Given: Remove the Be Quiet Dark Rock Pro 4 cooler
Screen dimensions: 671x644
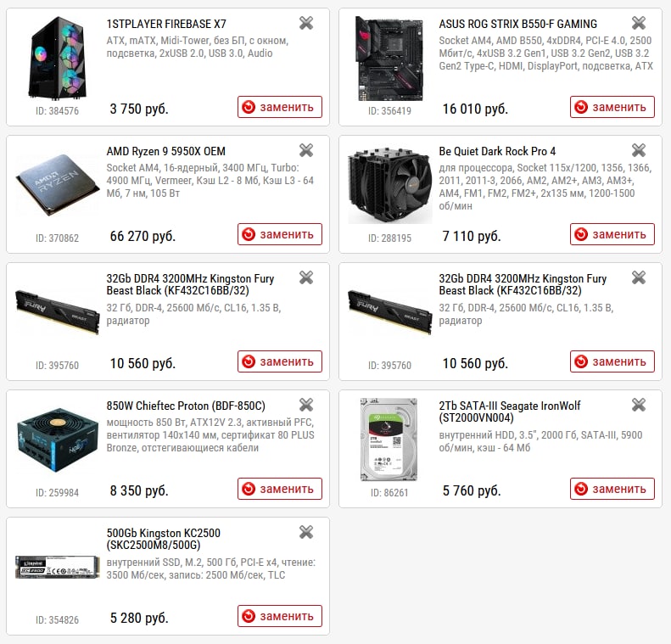Looking at the screenshot, I should [639, 150].
